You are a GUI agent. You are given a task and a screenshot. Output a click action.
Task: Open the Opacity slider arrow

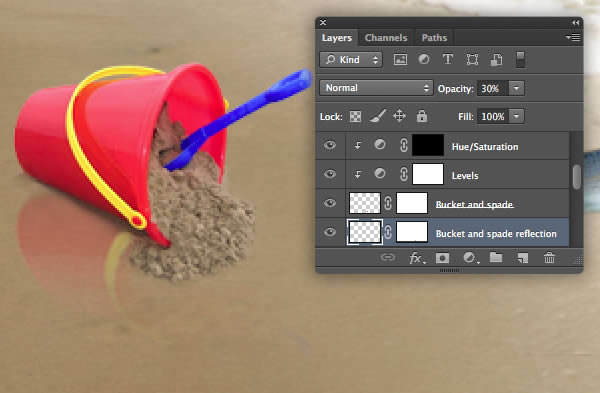click(x=516, y=88)
